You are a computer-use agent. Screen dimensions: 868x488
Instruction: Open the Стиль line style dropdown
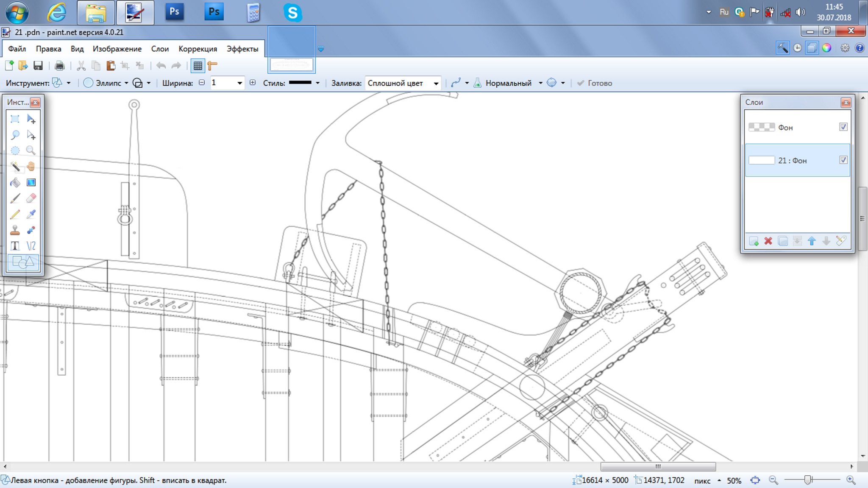[x=304, y=83]
